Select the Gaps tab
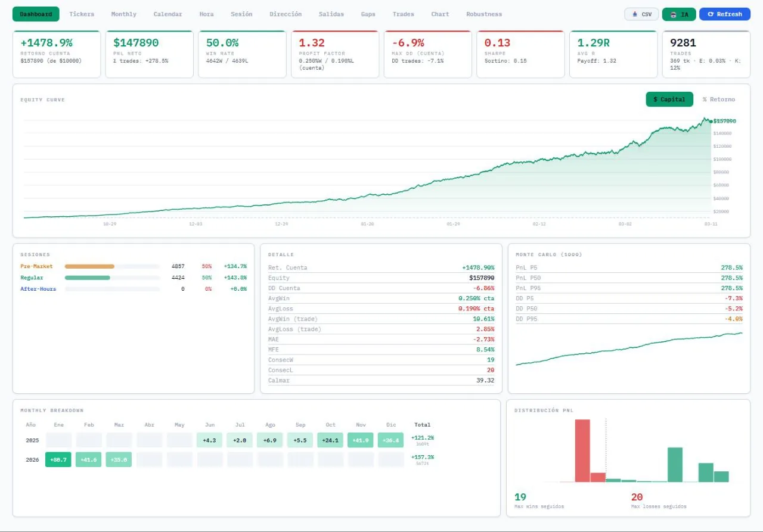Screen dimensions: 763x532 (x=368, y=14)
